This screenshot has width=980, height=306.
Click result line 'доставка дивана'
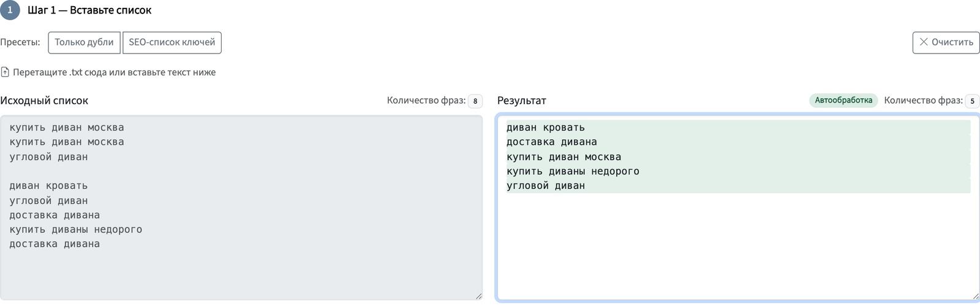pos(738,142)
